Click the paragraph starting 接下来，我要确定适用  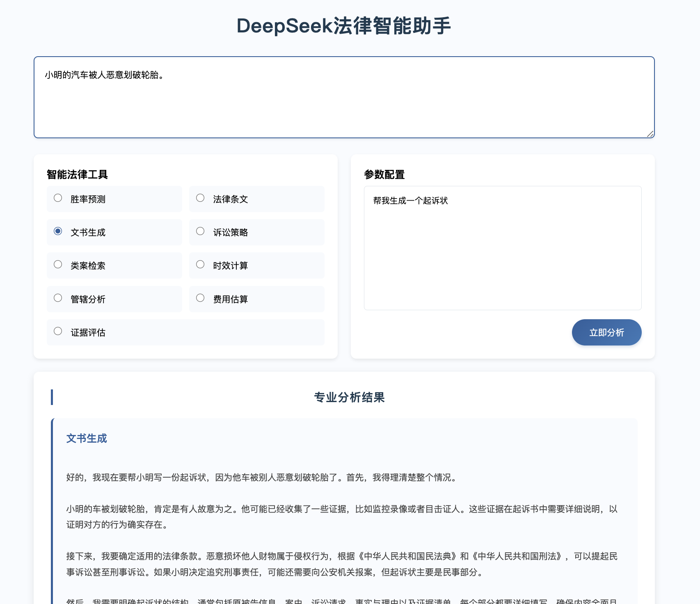coord(342,564)
